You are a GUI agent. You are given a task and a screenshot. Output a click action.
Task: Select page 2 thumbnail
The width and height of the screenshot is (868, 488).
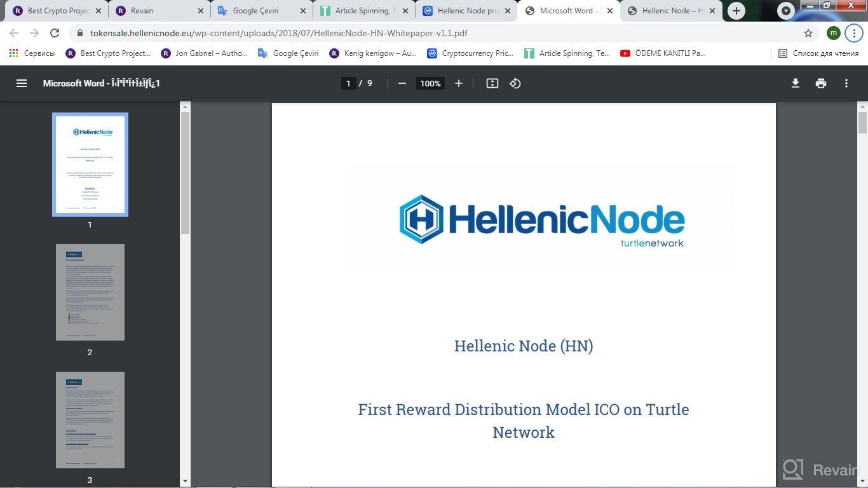tap(90, 292)
